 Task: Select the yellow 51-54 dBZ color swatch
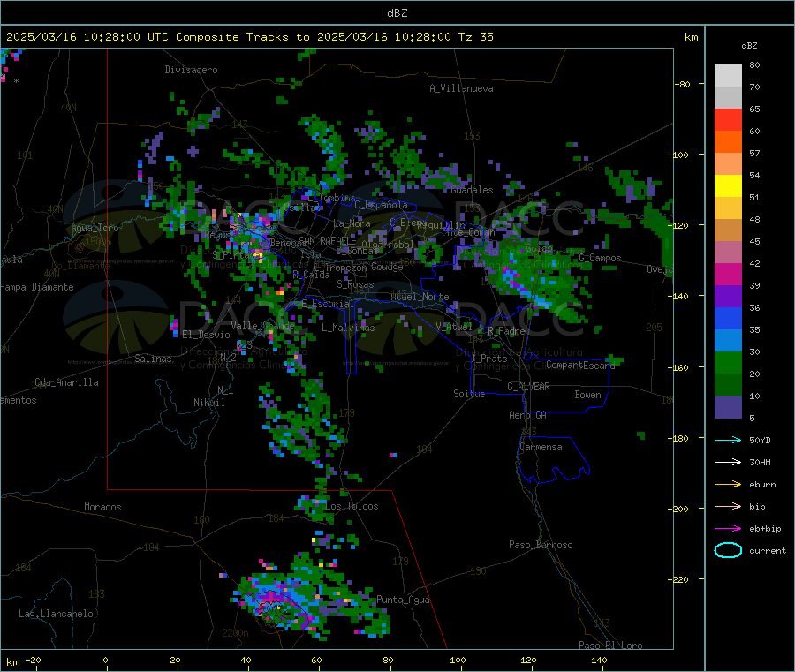pyautogui.click(x=728, y=186)
